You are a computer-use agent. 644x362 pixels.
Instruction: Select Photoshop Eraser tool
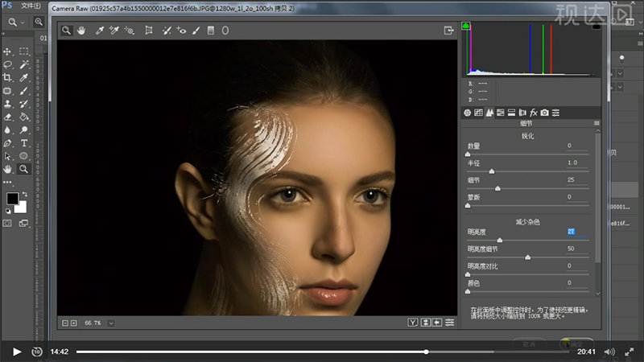(x=7, y=117)
